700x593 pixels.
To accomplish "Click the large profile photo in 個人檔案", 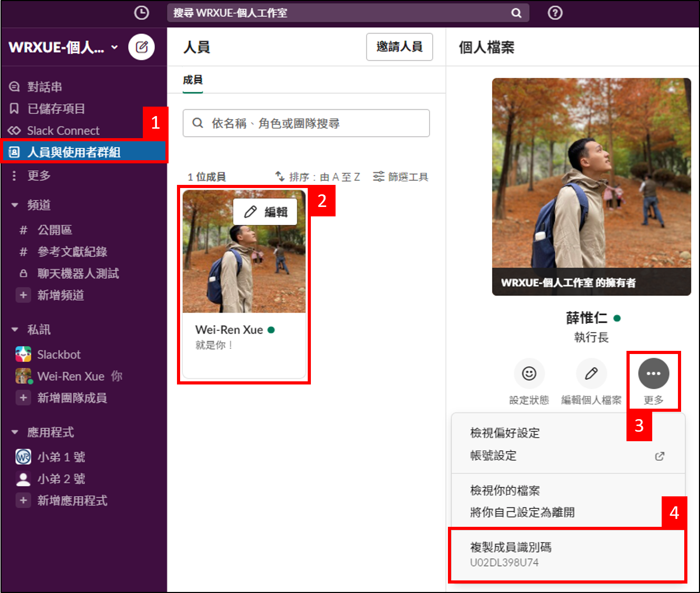I will click(x=591, y=186).
